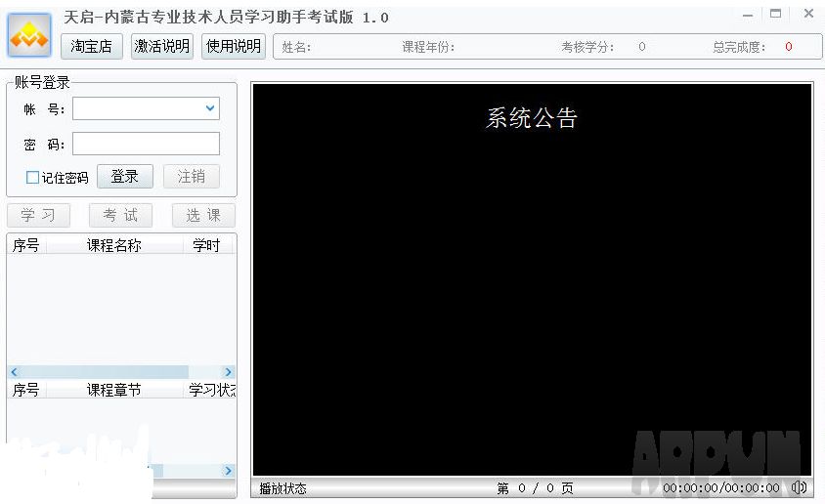Sort by 课程名称 column header

point(113,245)
